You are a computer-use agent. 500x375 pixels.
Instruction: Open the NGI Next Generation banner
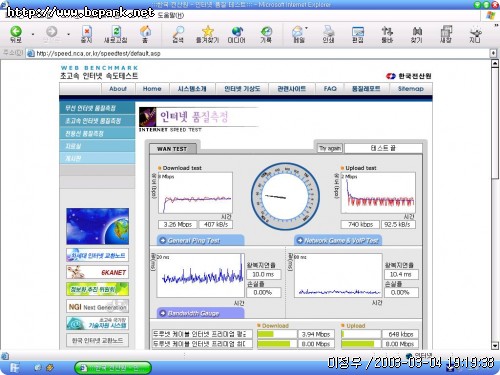[x=97, y=306]
